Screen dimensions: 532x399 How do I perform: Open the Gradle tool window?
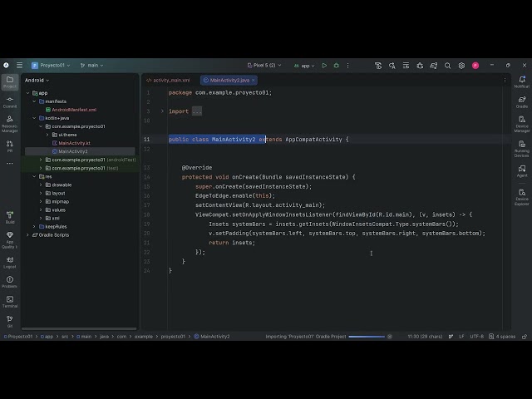[522, 101]
